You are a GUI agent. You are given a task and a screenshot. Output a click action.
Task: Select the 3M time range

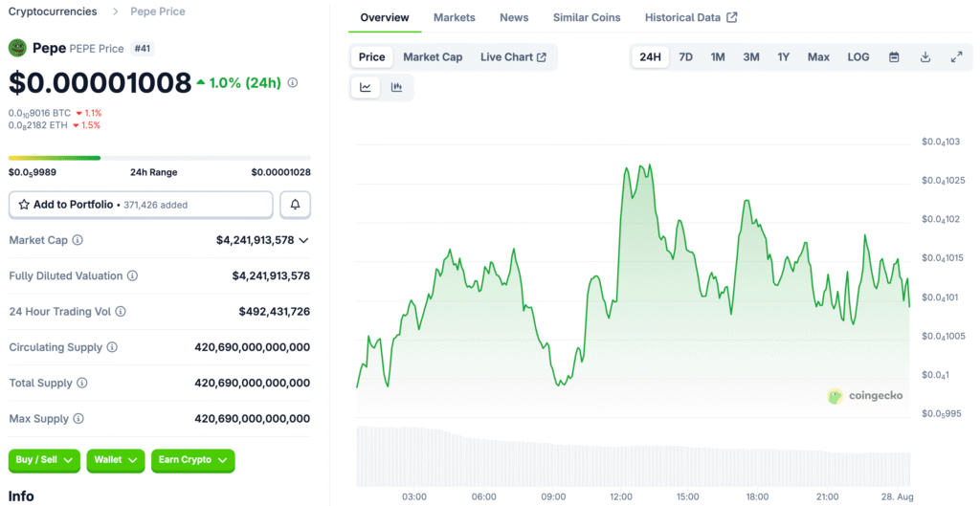751,56
